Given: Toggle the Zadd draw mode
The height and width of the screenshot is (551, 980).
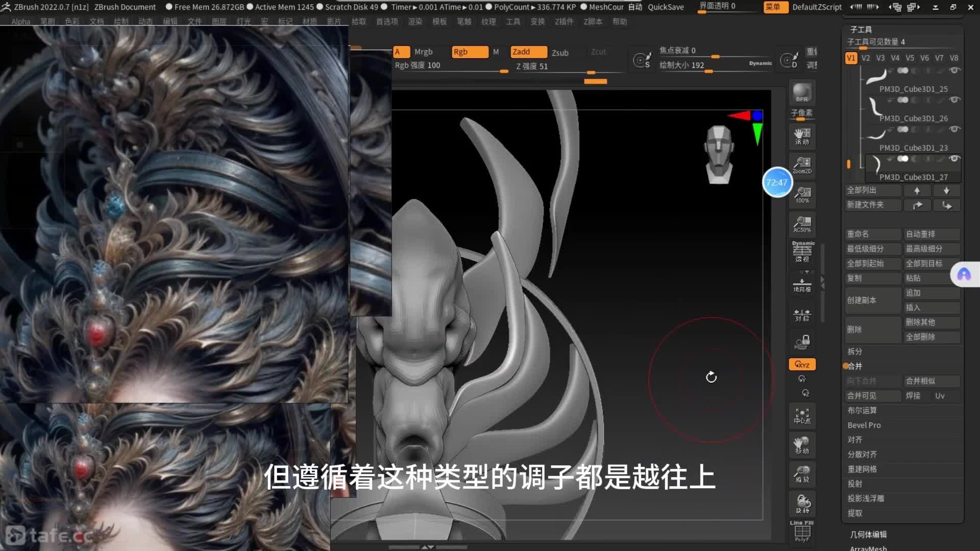Looking at the screenshot, I should point(528,52).
